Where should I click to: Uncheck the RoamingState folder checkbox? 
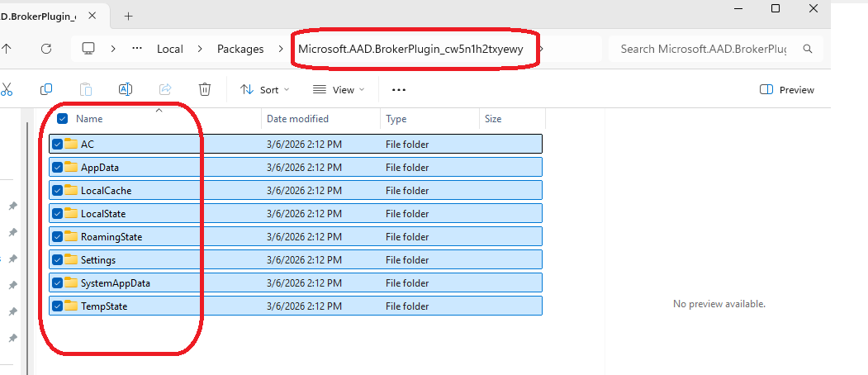pyautogui.click(x=57, y=236)
